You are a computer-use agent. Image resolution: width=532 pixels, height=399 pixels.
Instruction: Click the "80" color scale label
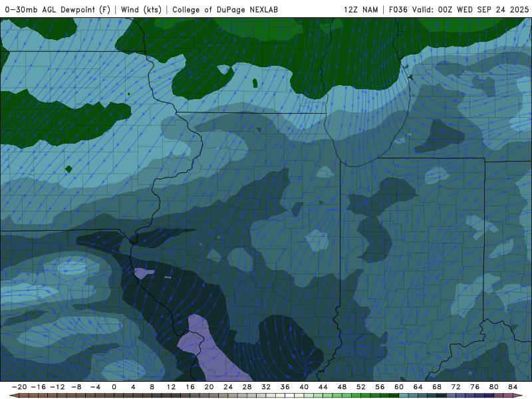494,387
